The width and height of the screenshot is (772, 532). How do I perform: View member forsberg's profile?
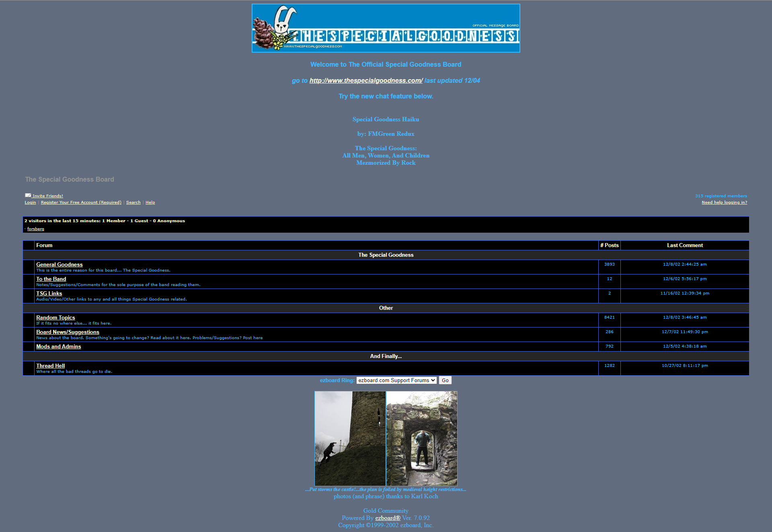point(35,229)
